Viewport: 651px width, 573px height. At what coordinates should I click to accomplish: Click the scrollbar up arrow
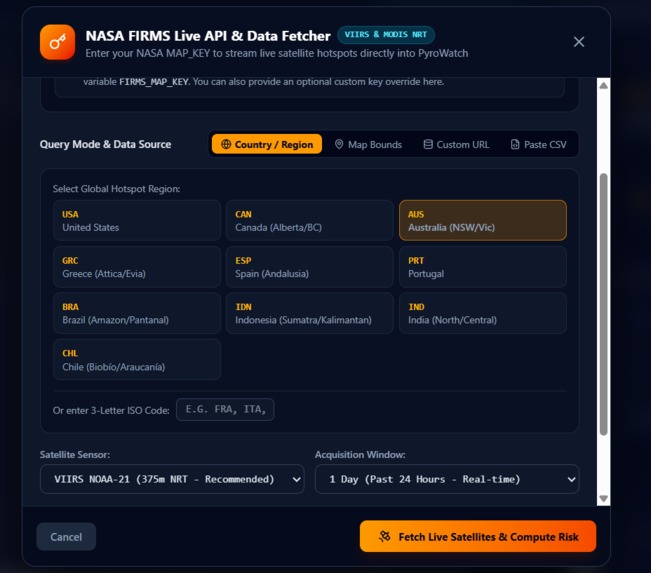click(603, 86)
